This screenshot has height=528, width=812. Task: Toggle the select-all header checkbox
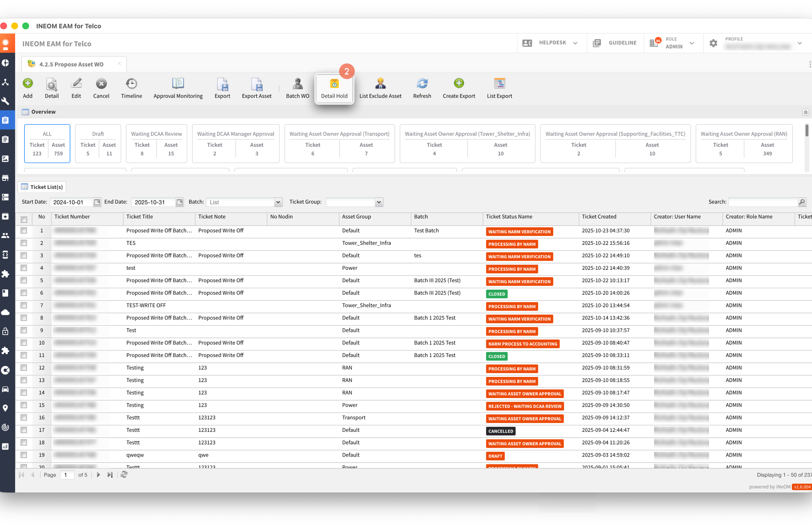(x=24, y=220)
